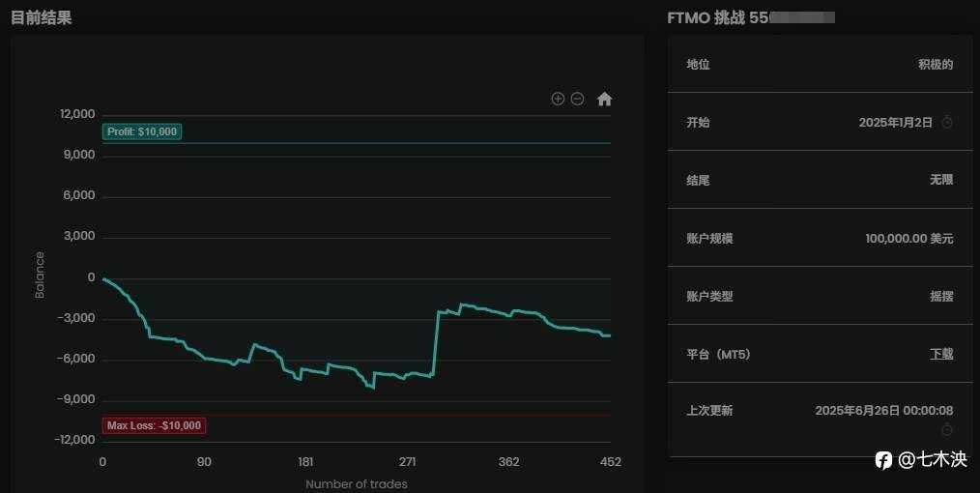The height and width of the screenshot is (493, 980).
Task: Zoom out on the balance chart
Action: click(x=578, y=99)
